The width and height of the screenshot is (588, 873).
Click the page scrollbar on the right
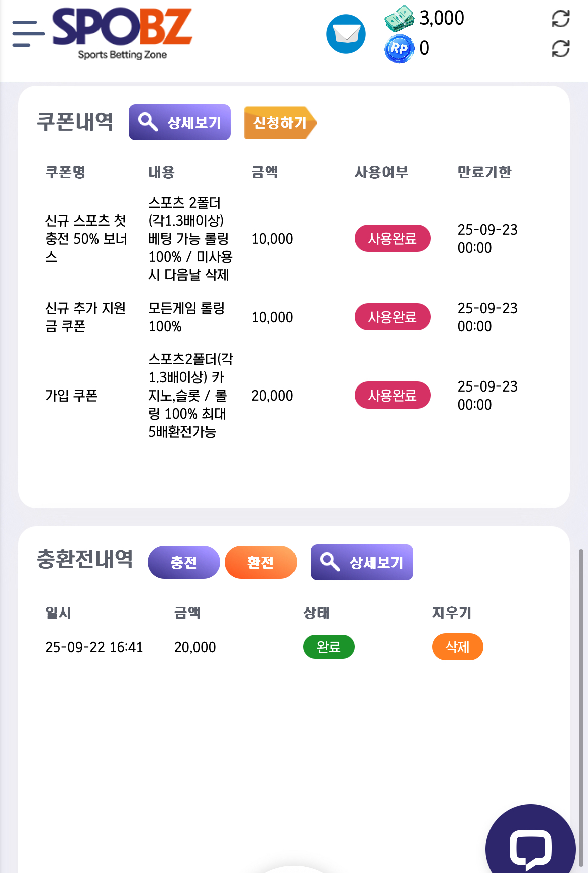click(581, 704)
